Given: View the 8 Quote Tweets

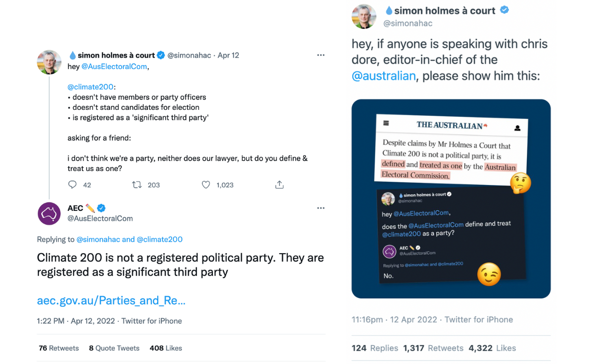Looking at the screenshot, I should pyautogui.click(x=114, y=348).
